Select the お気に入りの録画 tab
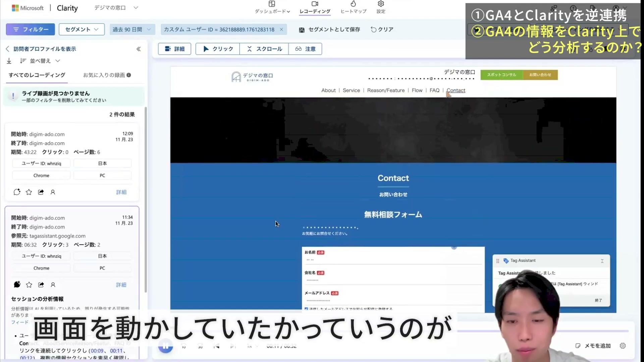 click(104, 75)
